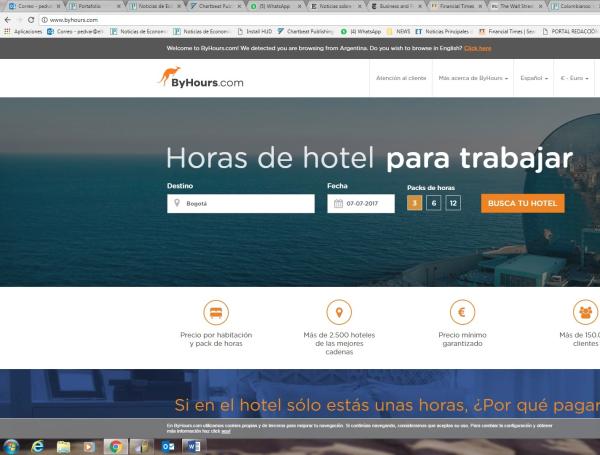Open the Financial Times bookmark
Image resolution: width=600 pixels, height=455 pixels.
(507, 32)
